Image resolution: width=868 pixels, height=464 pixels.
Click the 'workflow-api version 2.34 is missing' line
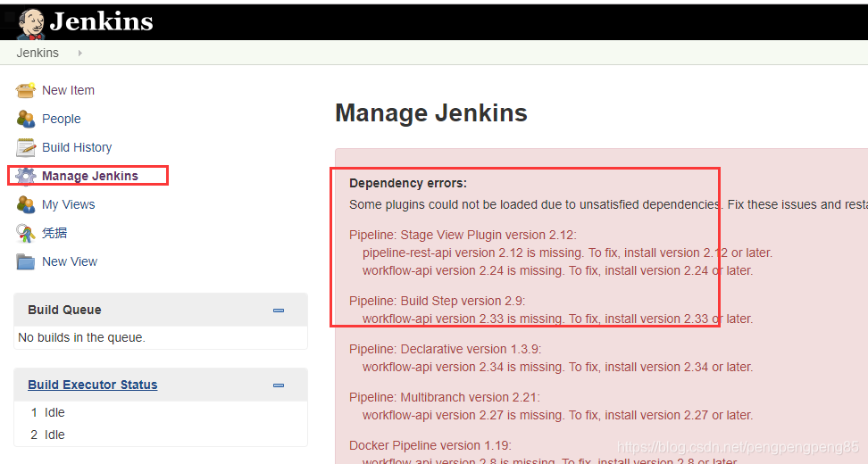point(557,367)
